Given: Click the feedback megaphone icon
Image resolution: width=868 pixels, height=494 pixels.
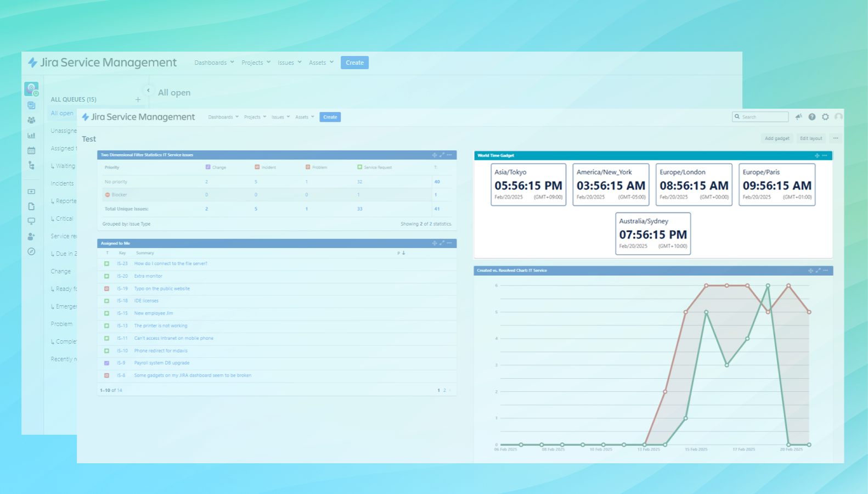Looking at the screenshot, I should pos(798,117).
